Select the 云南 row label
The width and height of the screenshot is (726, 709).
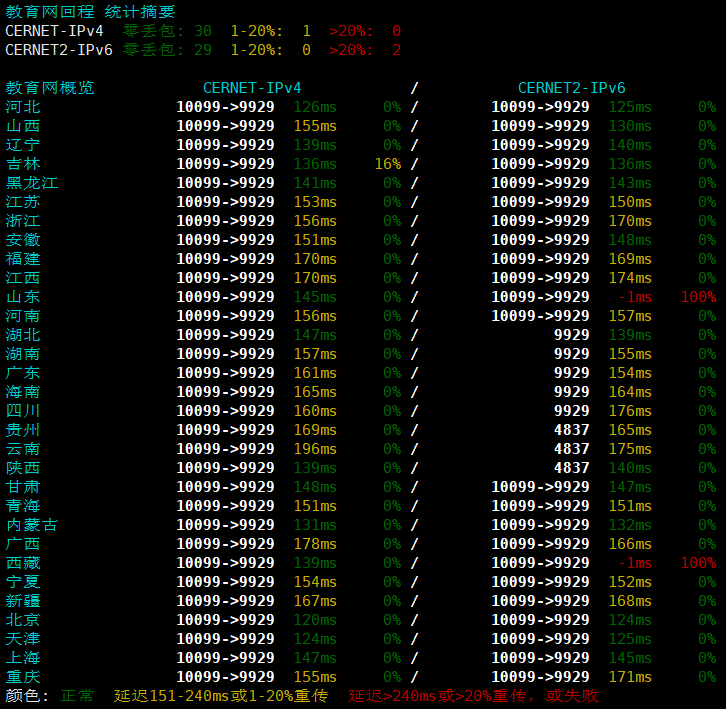point(23,449)
